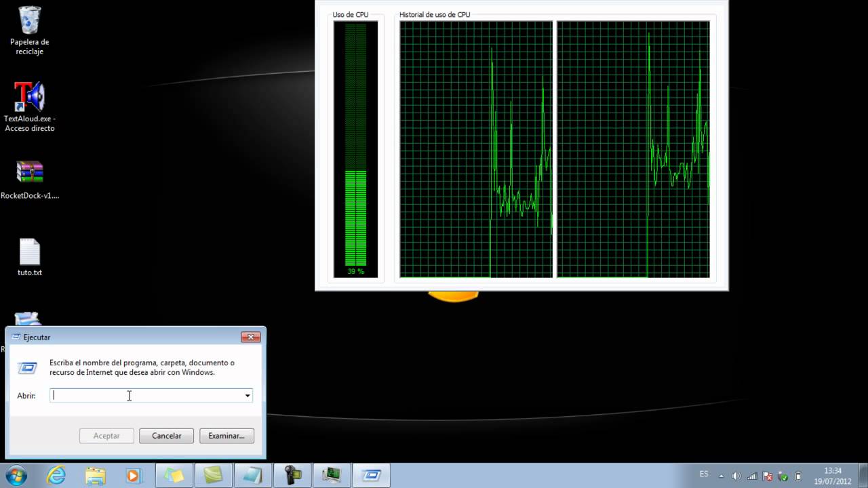Expand the Abrir combo box dropdown arrow
This screenshot has height=488, width=868.
tap(248, 396)
